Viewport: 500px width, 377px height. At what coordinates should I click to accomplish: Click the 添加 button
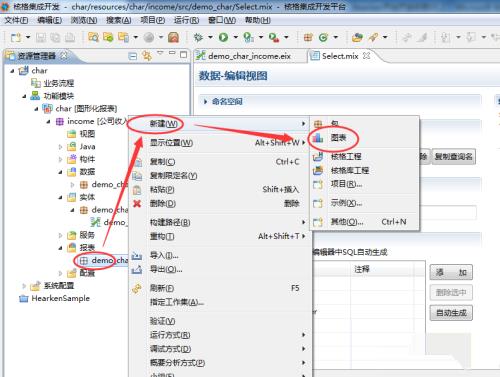pyautogui.click(x=451, y=272)
